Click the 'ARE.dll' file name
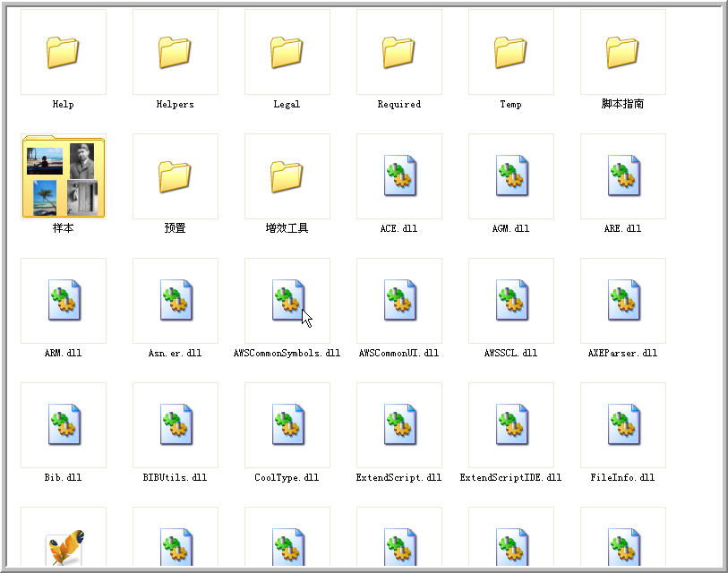Screen dimensions: 728x573 coord(622,228)
